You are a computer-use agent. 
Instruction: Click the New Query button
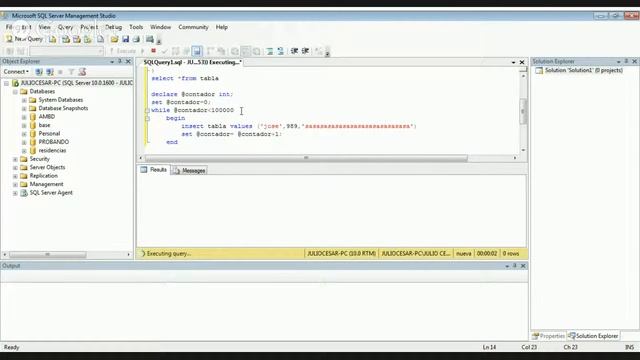(24, 39)
